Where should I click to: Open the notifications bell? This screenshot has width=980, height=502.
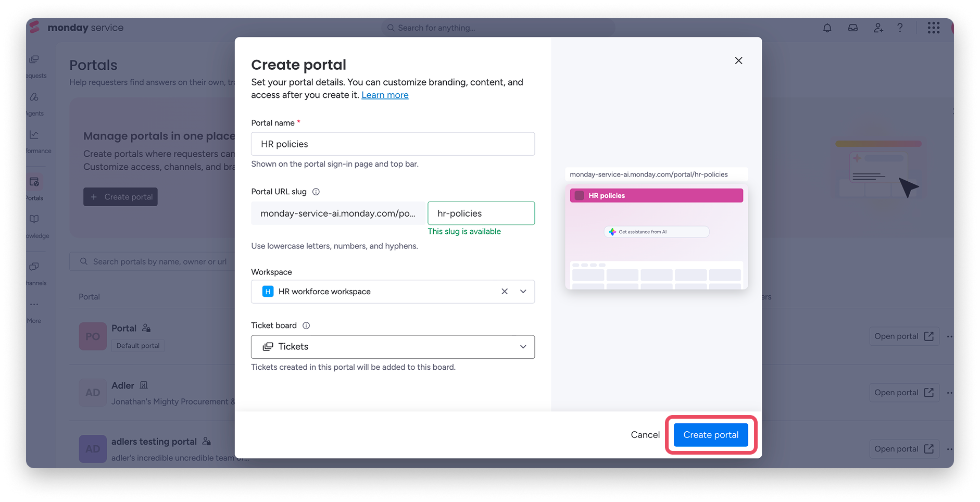(827, 28)
